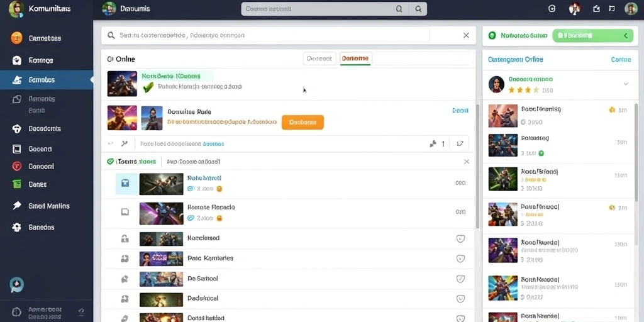Click the wrench icon below the orange button
This screenshot has height=322, width=644.
pos(125,144)
